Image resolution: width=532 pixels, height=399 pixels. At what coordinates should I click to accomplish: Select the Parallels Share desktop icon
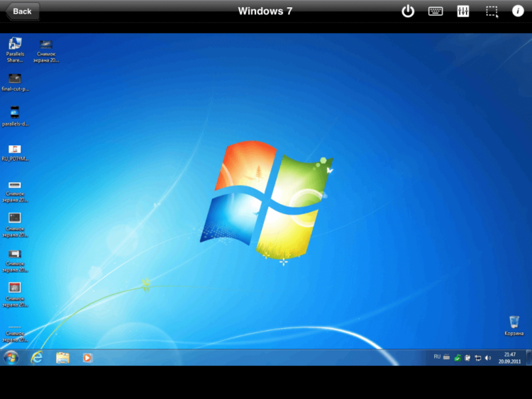[15, 50]
